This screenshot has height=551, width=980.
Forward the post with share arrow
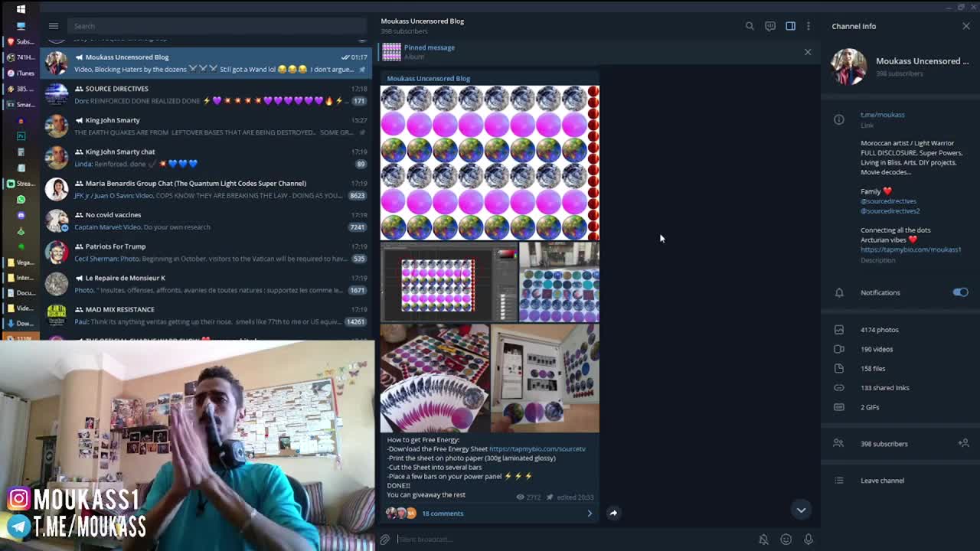coord(613,513)
